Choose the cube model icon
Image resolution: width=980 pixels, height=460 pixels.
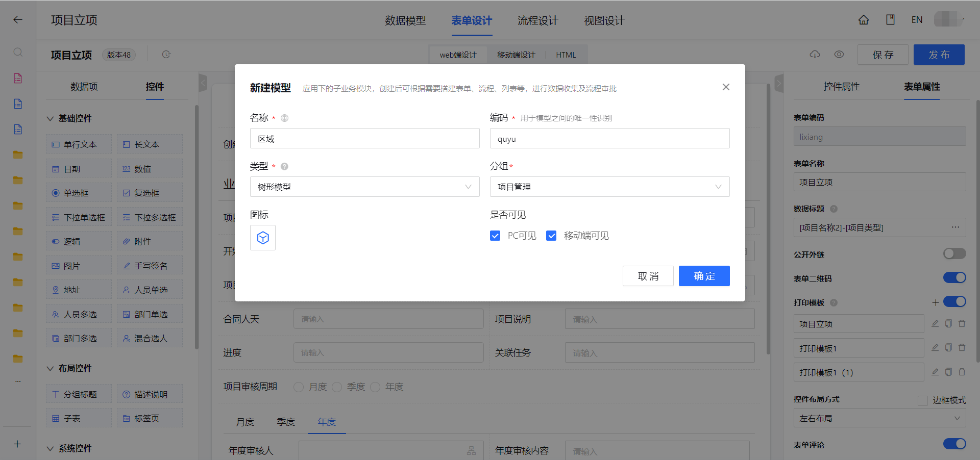[263, 238]
